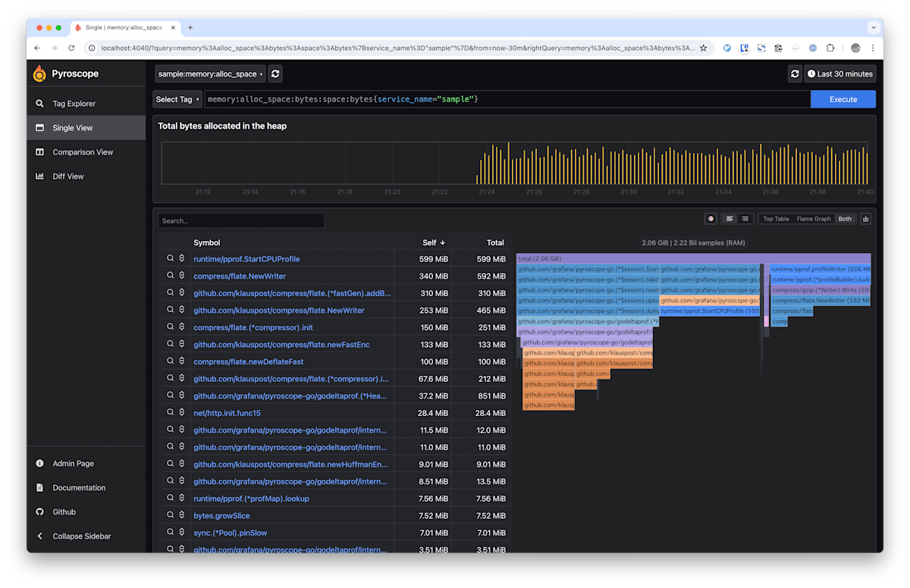The width and height of the screenshot is (910, 588).
Task: Click magnifier icon for compress/flate.NewWriter row
Action: (171, 276)
